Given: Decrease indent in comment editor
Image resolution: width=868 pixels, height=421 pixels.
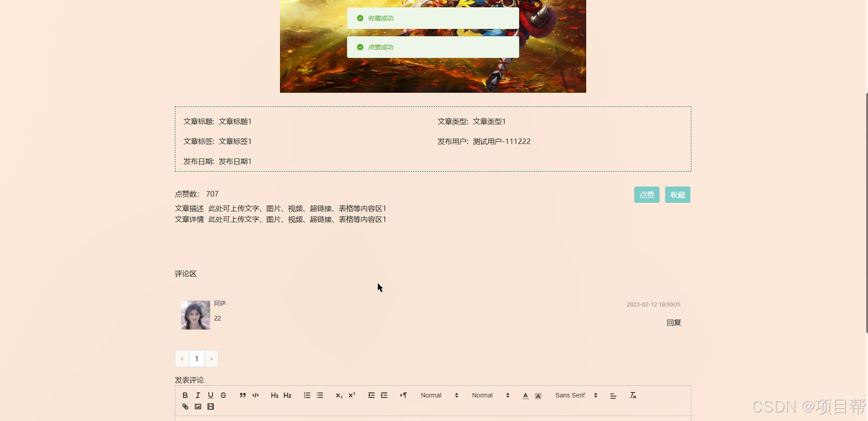Looking at the screenshot, I should 371,395.
